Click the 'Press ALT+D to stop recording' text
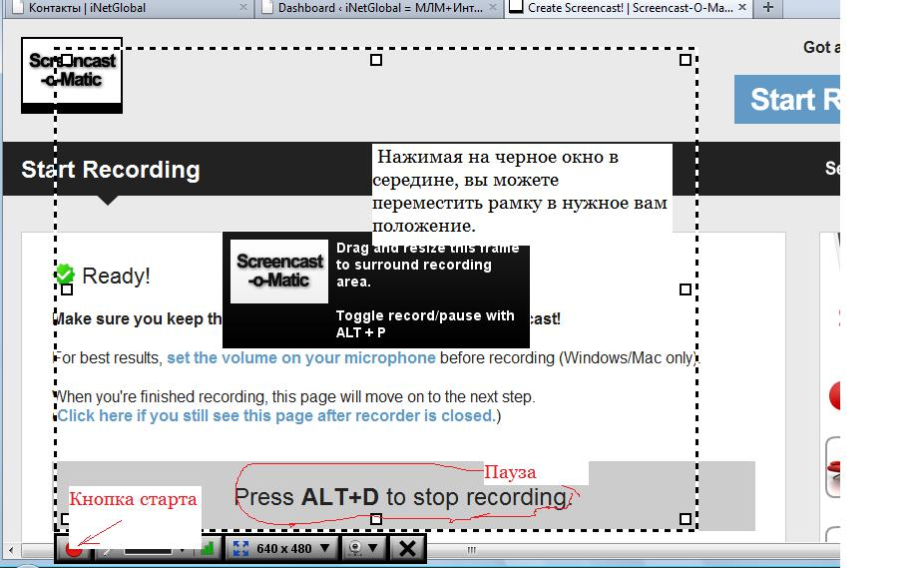The height and width of the screenshot is (568, 924). click(x=402, y=497)
